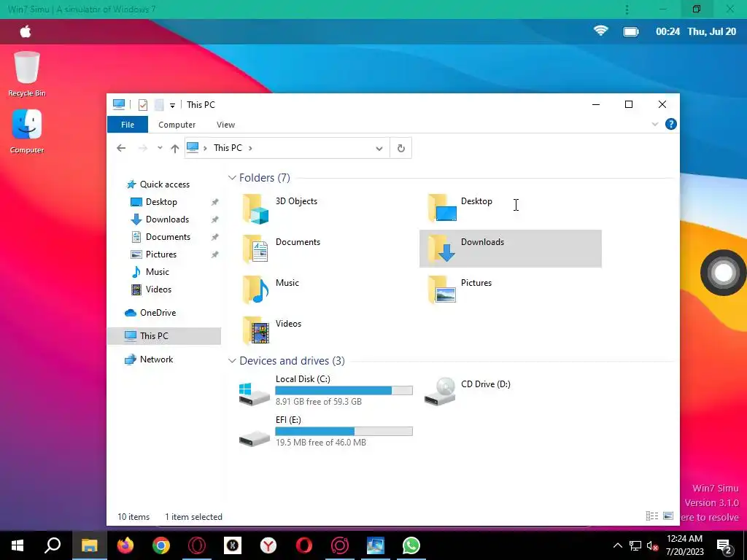Open WhatsApp from the taskbar
Image resolution: width=747 pixels, height=560 pixels.
click(x=411, y=545)
